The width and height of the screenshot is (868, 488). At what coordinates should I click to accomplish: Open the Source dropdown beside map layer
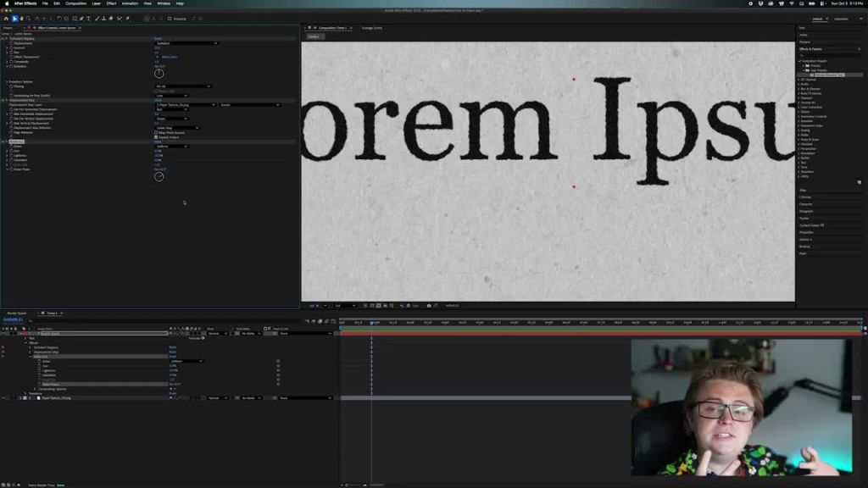point(250,104)
